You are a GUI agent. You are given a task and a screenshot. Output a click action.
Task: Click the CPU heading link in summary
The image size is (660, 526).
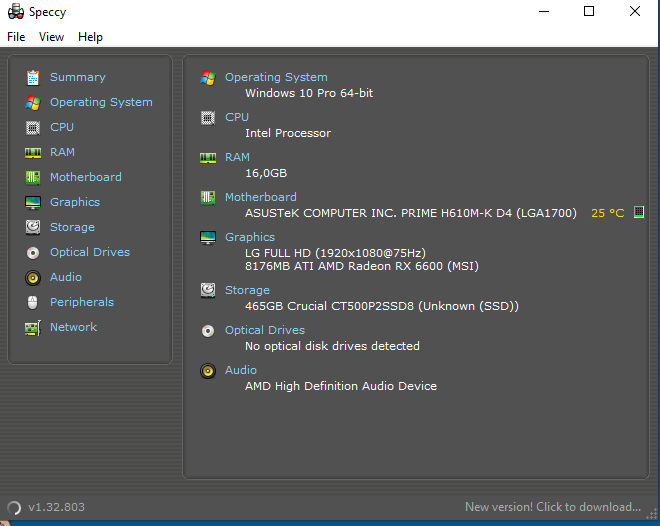coord(237,117)
